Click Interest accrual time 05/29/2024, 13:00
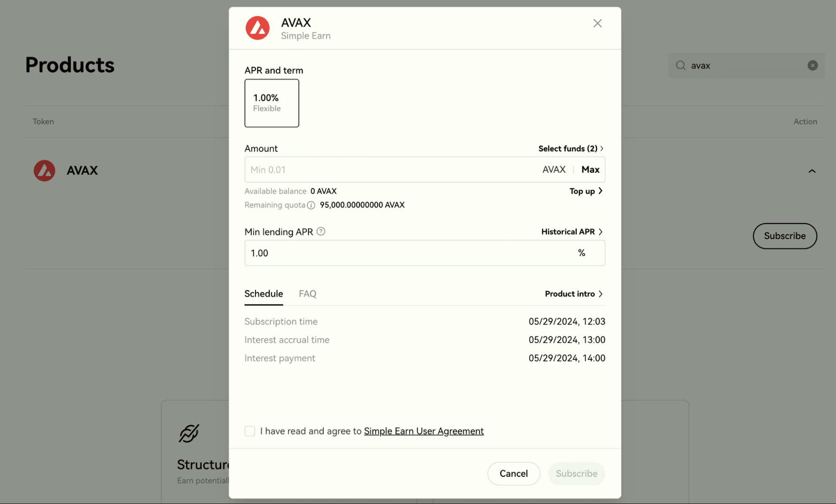Viewport: 836px width, 504px height. pos(567,340)
